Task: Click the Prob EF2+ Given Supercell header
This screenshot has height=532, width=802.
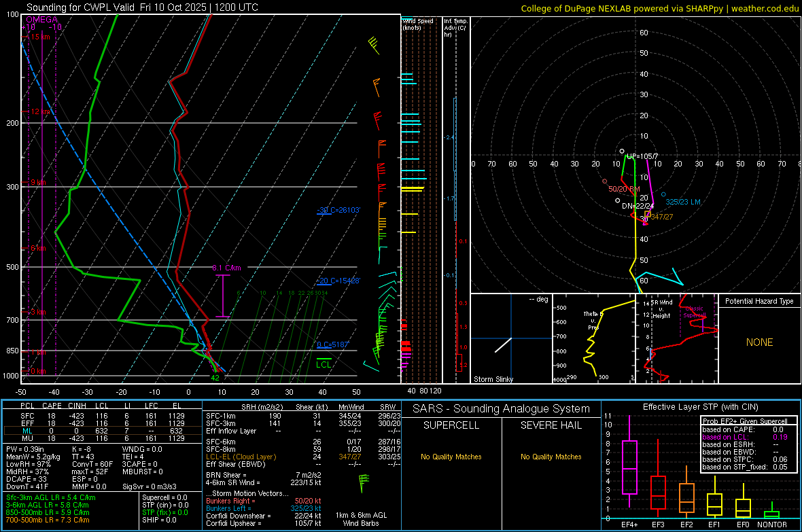Action: click(745, 421)
